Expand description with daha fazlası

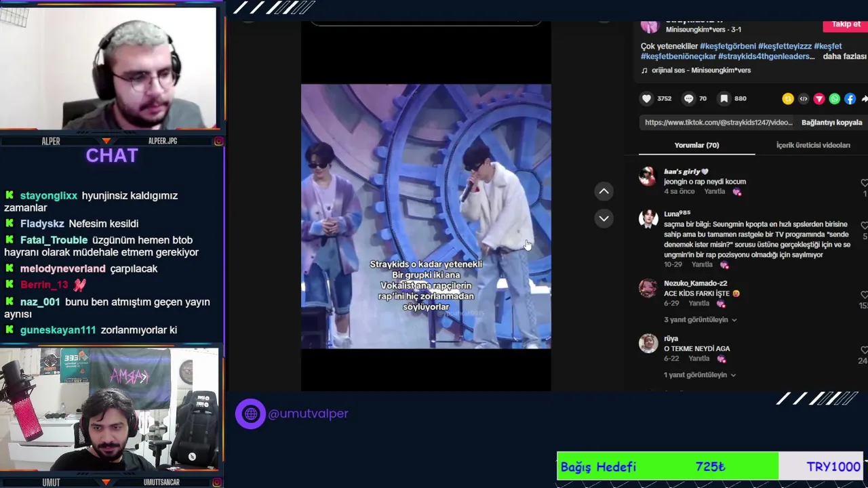(x=845, y=57)
